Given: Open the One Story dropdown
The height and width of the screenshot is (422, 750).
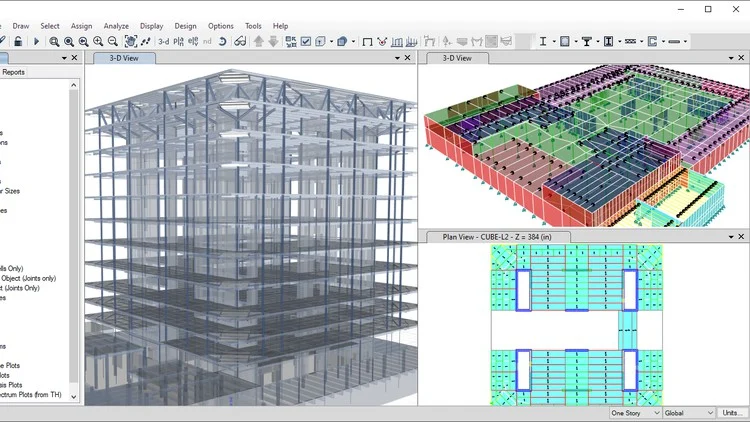Looking at the screenshot, I should [x=635, y=412].
